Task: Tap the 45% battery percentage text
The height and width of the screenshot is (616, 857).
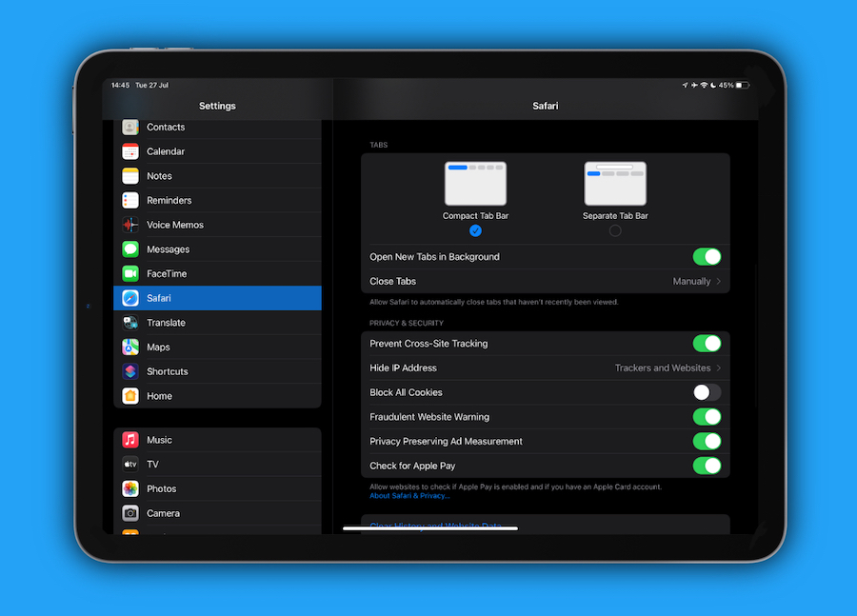Action: [x=726, y=86]
